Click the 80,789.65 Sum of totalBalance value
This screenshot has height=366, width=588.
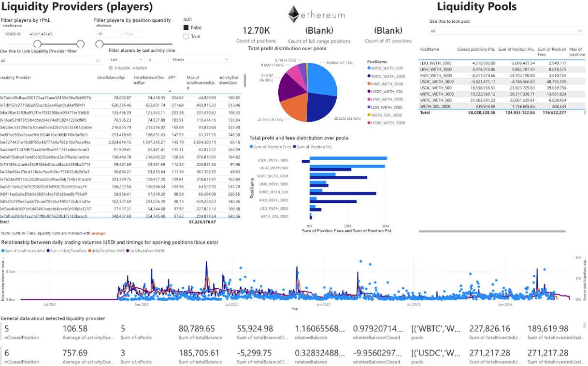click(x=197, y=329)
